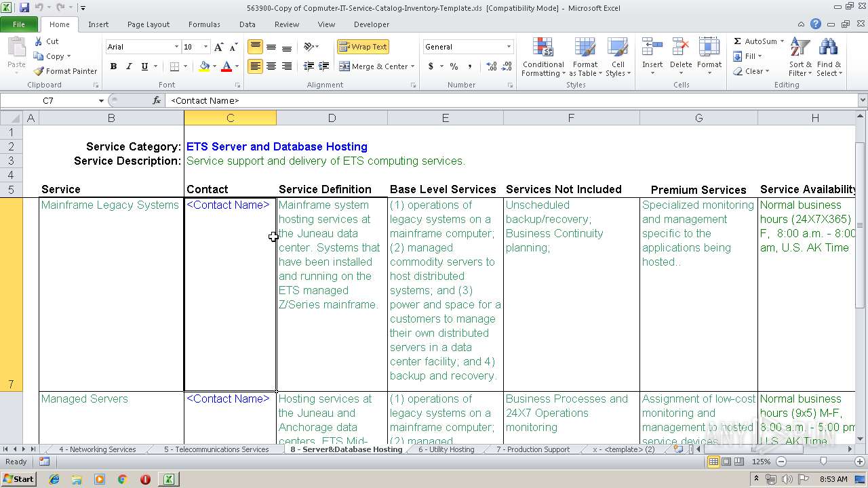Click the Increase Indent icon

tap(324, 66)
